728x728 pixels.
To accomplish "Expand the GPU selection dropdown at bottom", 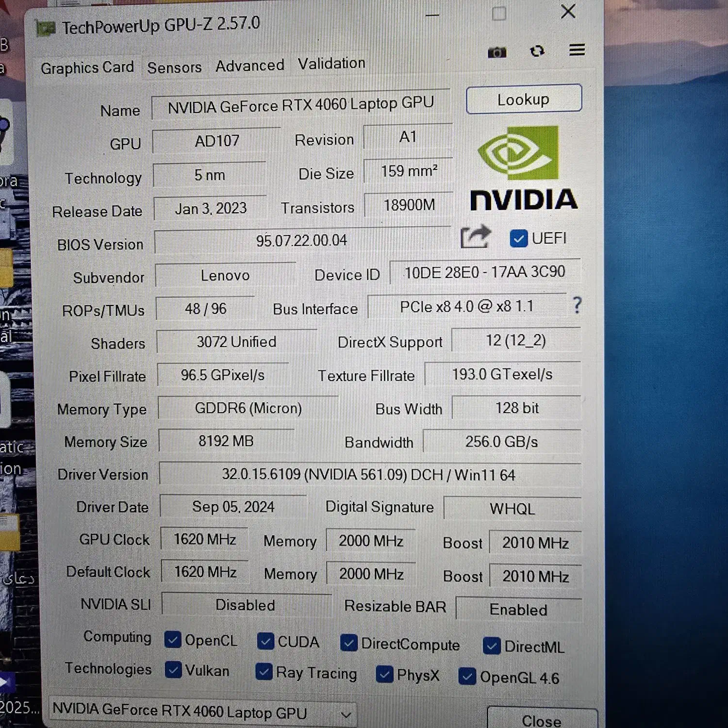I will (x=346, y=714).
